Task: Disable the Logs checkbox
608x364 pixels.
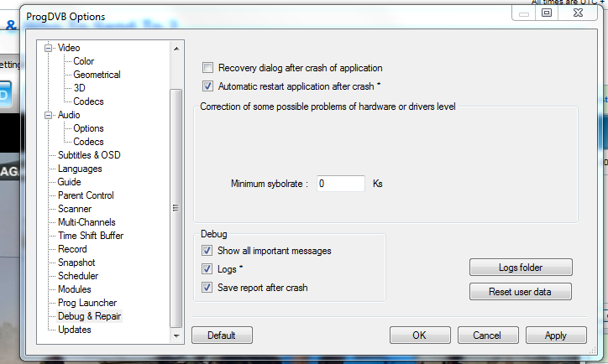Action: coord(207,269)
